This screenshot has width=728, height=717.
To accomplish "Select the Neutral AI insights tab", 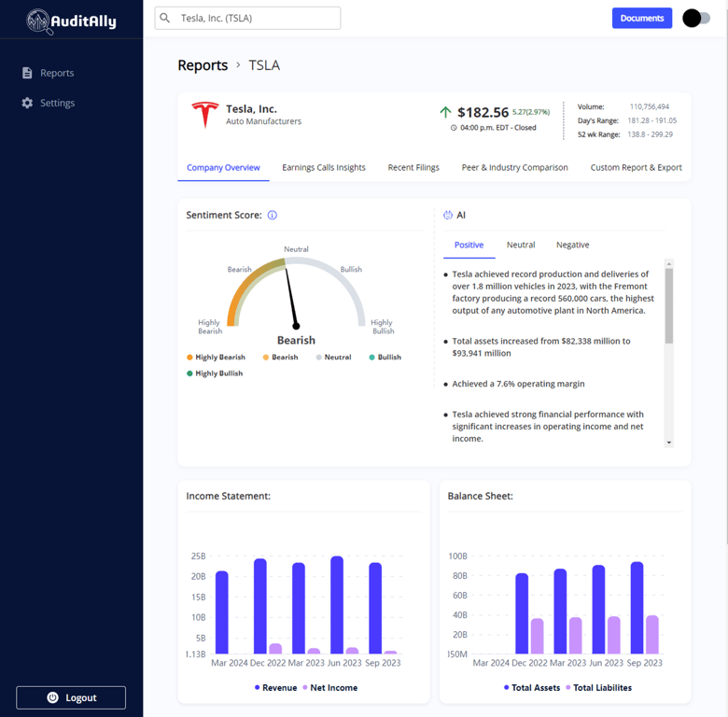I will pos(521,245).
